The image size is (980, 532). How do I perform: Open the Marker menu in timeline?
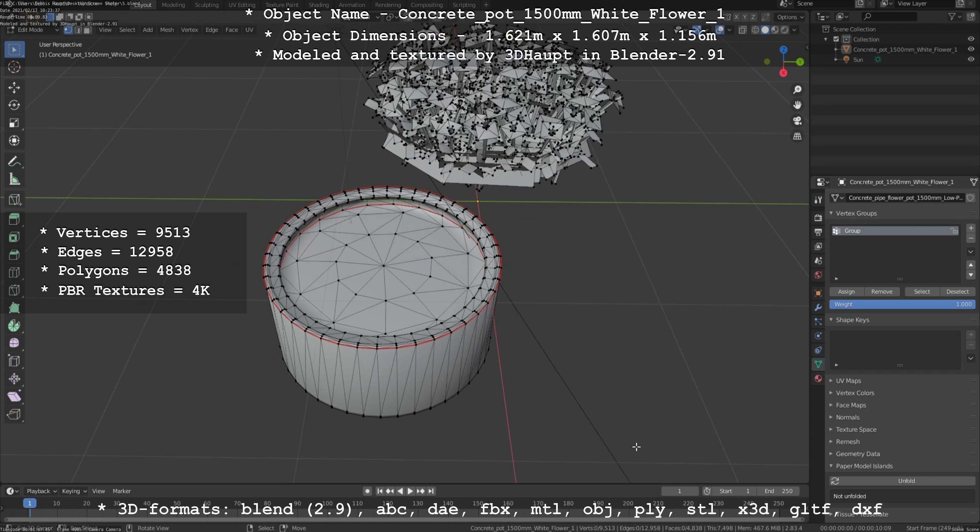pos(121,491)
